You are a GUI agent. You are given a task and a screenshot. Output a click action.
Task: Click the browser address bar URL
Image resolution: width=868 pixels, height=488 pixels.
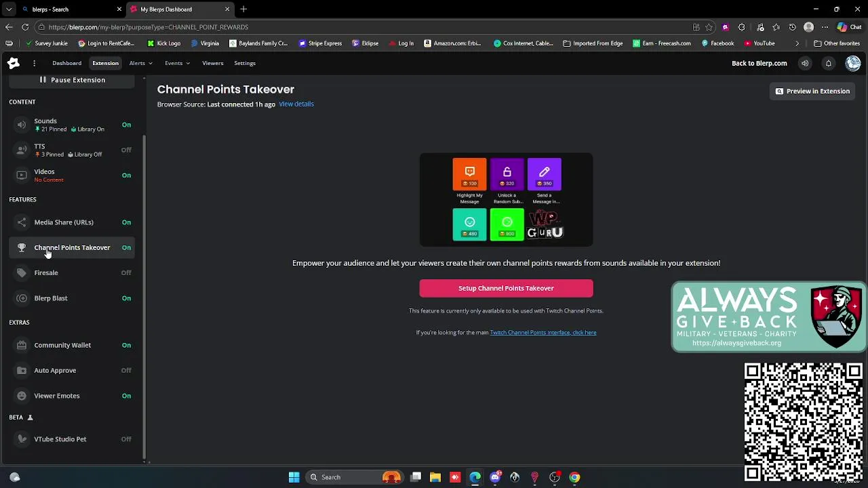[x=149, y=27]
